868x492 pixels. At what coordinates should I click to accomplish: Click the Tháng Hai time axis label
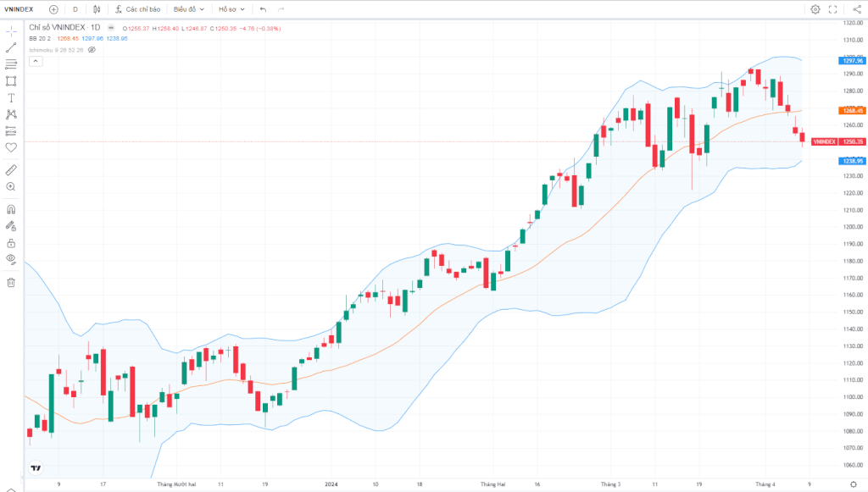pos(492,484)
